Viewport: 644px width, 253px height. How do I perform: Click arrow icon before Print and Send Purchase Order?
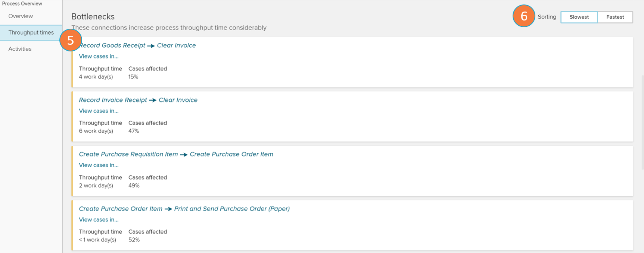point(168,209)
